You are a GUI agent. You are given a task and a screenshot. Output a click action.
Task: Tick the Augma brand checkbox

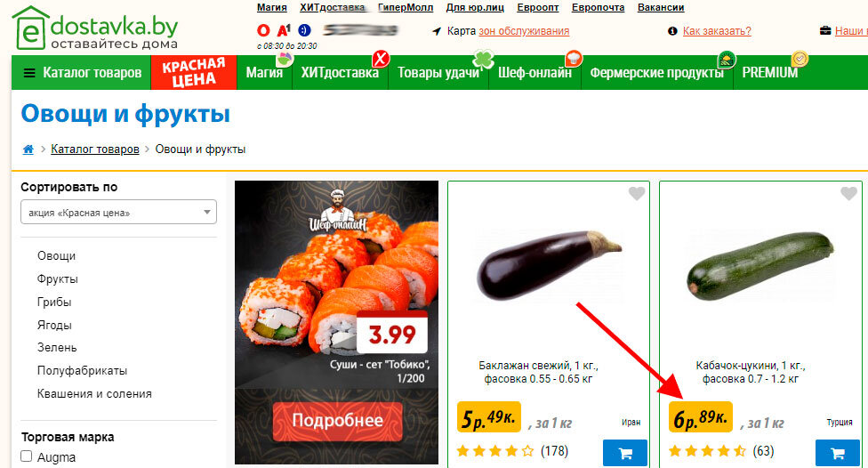pos(26,456)
